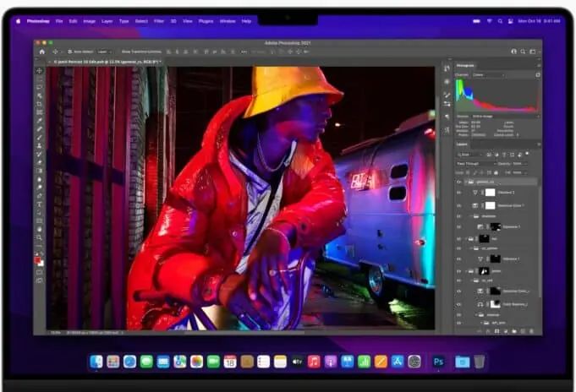Image resolution: width=576 pixels, height=392 pixels.
Task: Open the histogram Channel dropdown
Action: click(x=488, y=75)
